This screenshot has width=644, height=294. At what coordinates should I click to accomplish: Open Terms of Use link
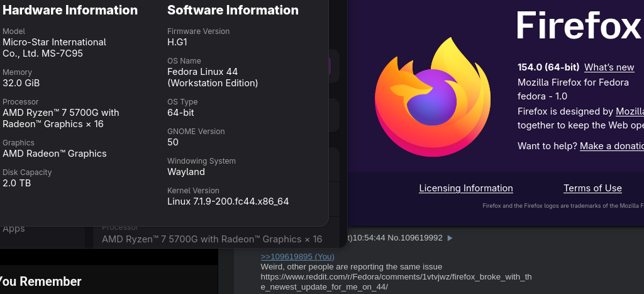click(592, 188)
